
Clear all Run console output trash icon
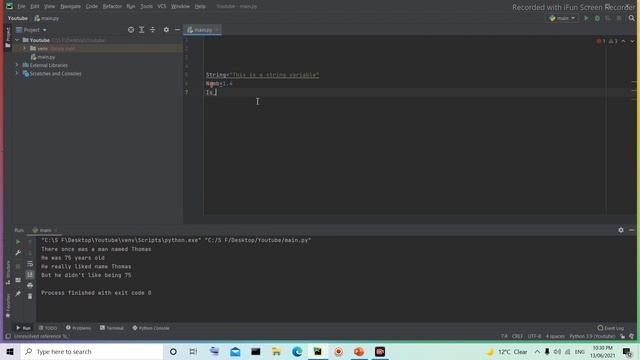(30, 296)
